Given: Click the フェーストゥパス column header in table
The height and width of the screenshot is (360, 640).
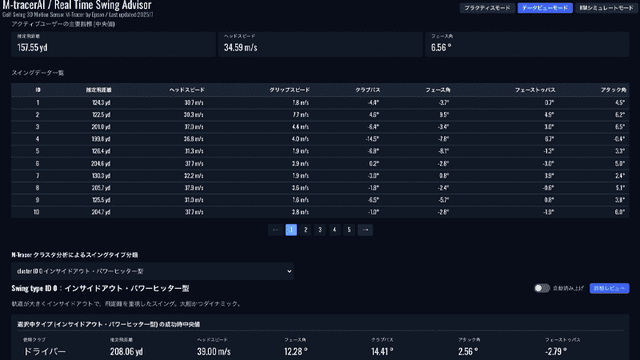Looking at the screenshot, I should tap(535, 90).
